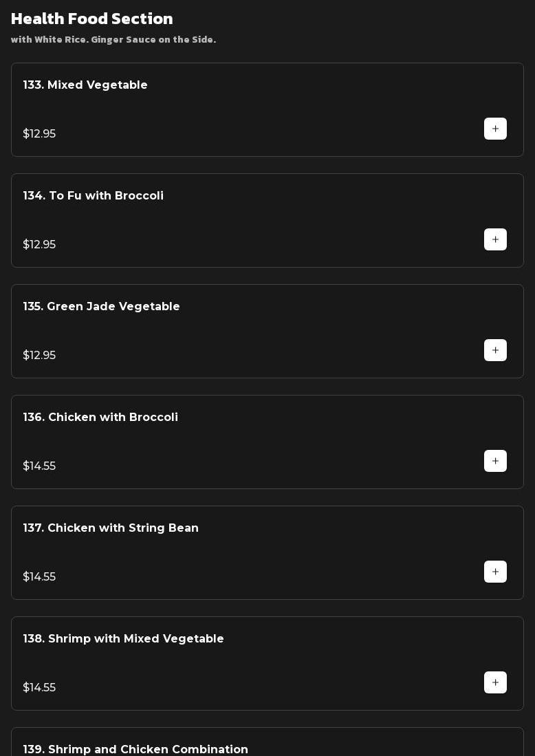Click $12.95 price of To Fu with Broccoli
Image resolution: width=535 pixels, height=756 pixels.
click(39, 244)
